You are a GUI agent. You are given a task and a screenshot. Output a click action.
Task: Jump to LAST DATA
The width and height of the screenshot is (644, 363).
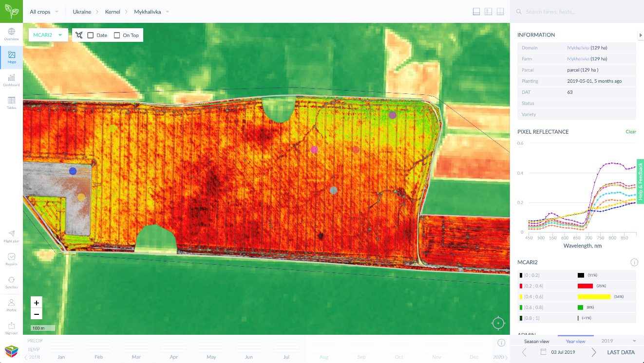[x=621, y=352]
